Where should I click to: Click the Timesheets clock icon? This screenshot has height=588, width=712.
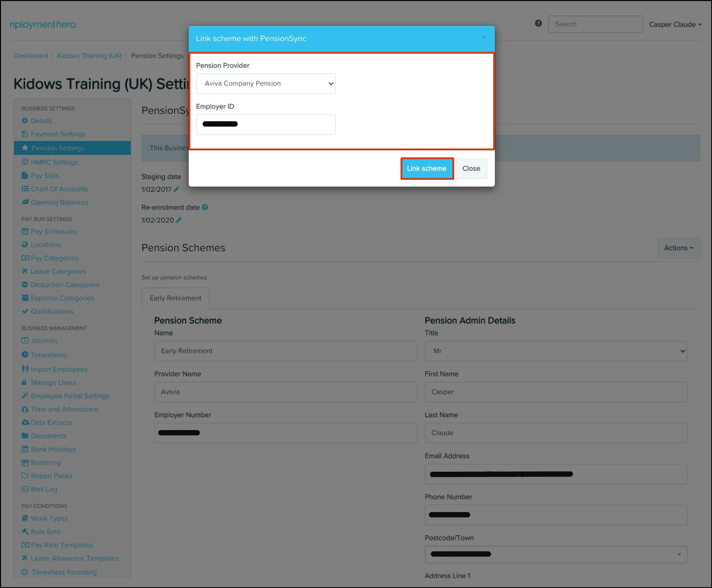(25, 355)
